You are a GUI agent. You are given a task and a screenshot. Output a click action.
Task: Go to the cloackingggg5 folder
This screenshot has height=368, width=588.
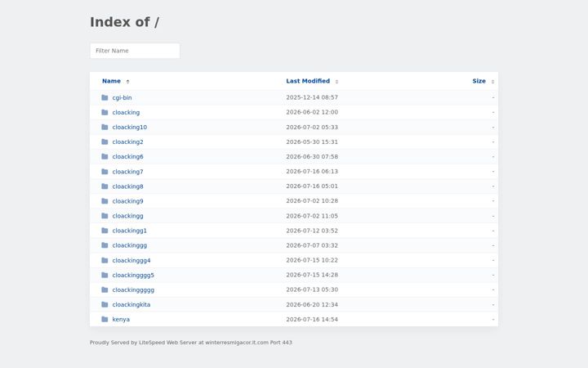(133, 276)
